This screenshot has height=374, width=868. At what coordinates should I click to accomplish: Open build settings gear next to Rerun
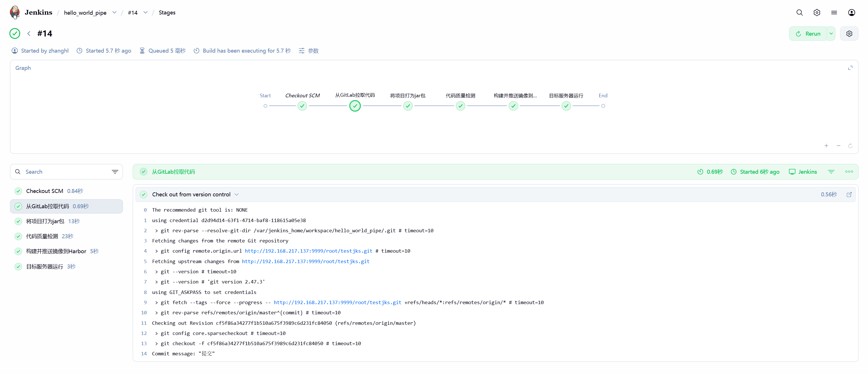[849, 34]
